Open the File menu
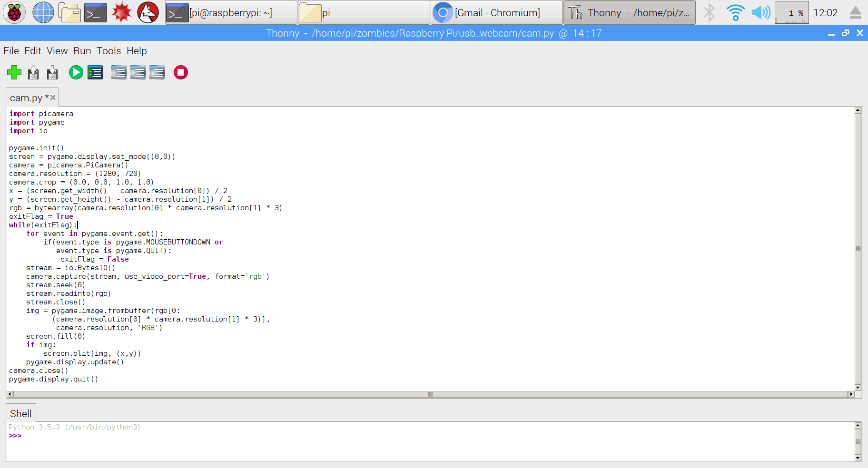This screenshot has height=468, width=868. point(11,51)
